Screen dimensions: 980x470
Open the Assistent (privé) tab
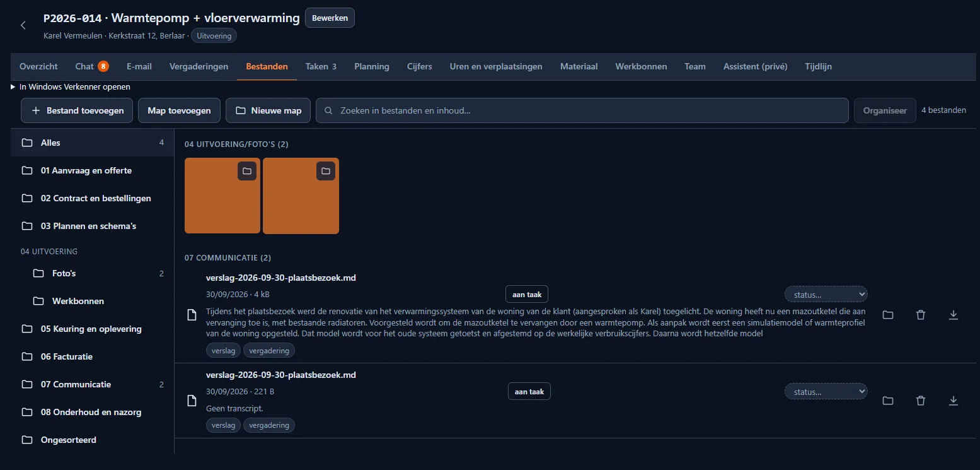(755, 66)
